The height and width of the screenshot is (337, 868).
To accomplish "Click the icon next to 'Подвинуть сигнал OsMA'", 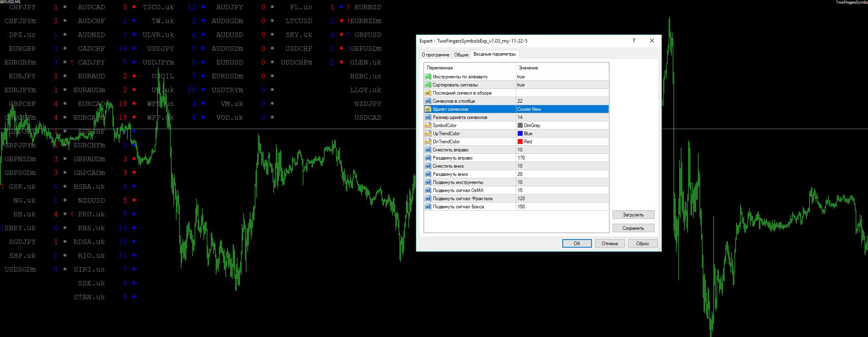I will click(428, 190).
